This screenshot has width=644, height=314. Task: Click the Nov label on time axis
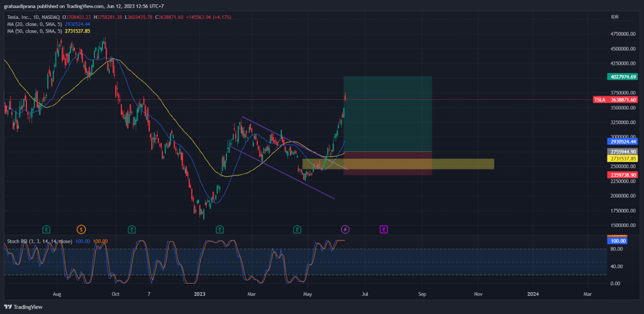478,294
